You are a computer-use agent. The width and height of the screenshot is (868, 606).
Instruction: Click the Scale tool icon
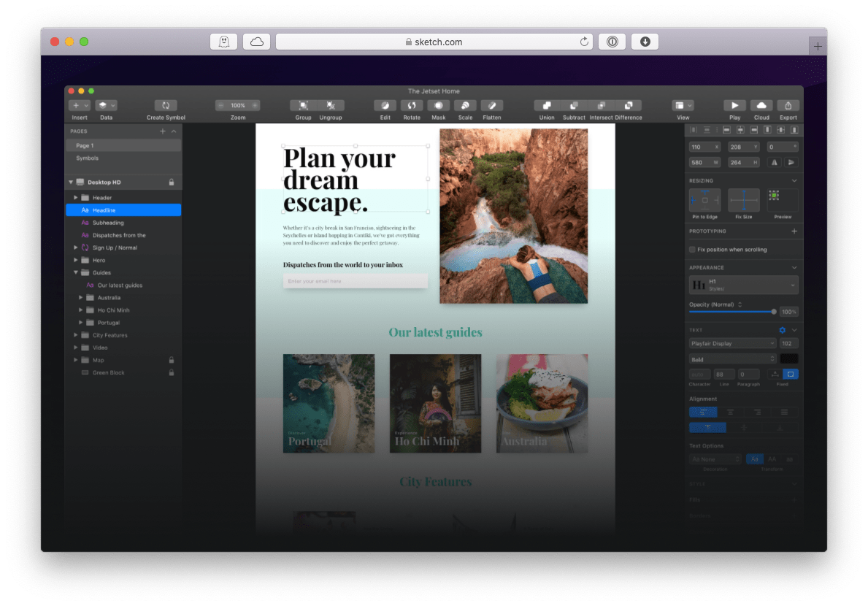465,105
